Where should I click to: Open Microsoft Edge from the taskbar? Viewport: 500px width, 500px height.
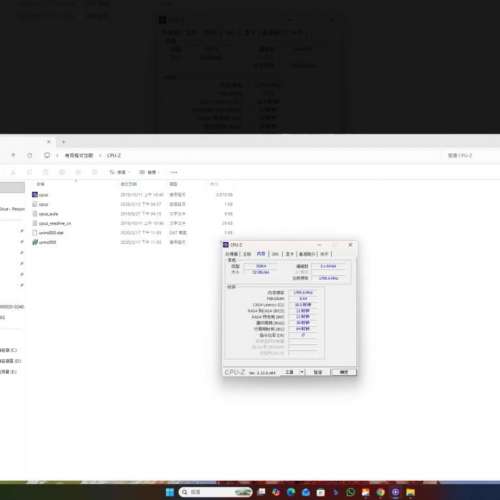291,492
